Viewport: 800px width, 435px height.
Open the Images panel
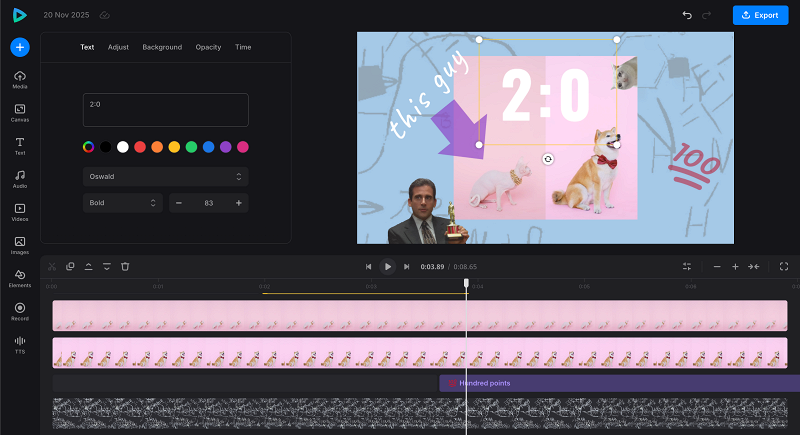coord(20,246)
